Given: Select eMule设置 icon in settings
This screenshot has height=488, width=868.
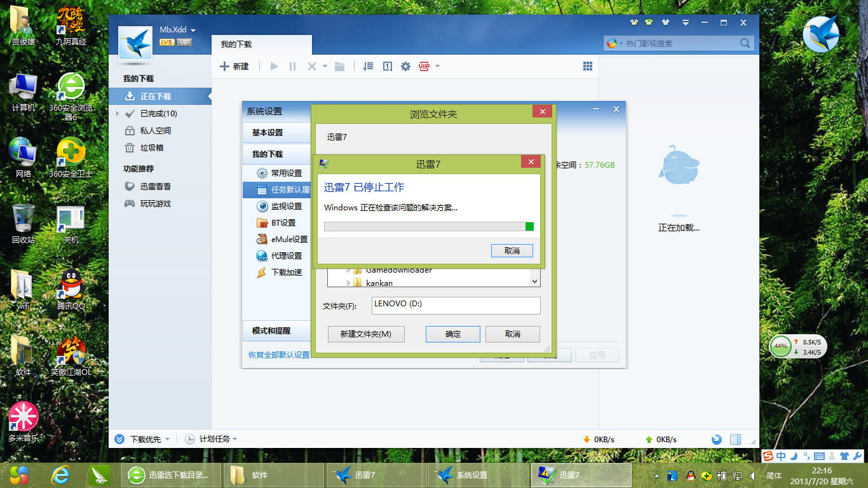Looking at the screenshot, I should (262, 239).
